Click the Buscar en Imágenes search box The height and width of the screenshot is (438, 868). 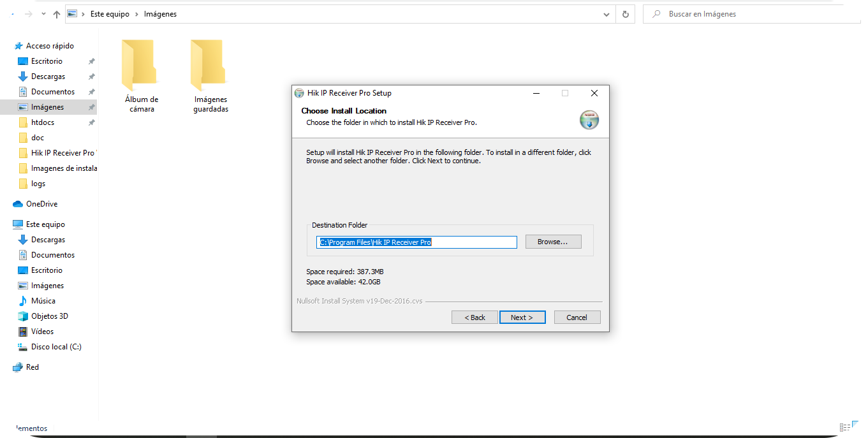tap(753, 14)
